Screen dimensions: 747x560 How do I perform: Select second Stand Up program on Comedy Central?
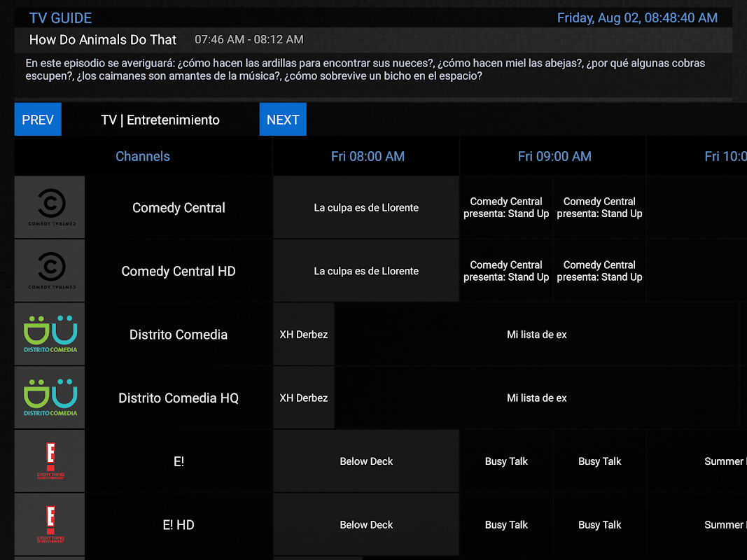[x=599, y=208]
